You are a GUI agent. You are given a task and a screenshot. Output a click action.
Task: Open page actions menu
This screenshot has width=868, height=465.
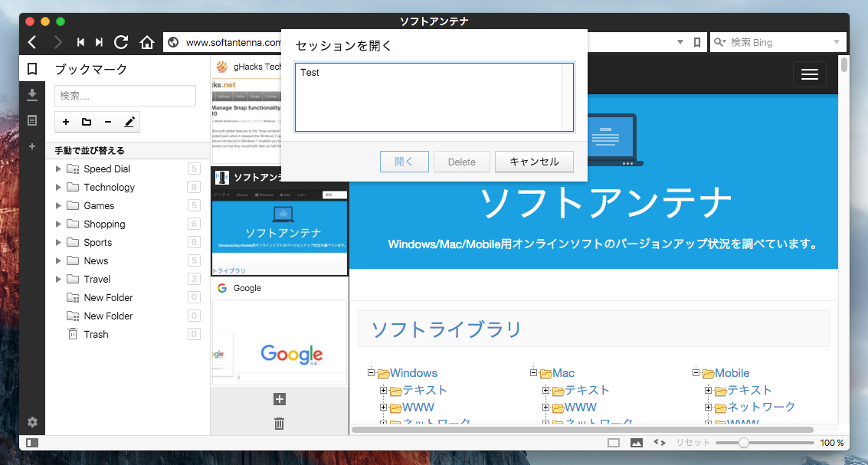point(659,443)
